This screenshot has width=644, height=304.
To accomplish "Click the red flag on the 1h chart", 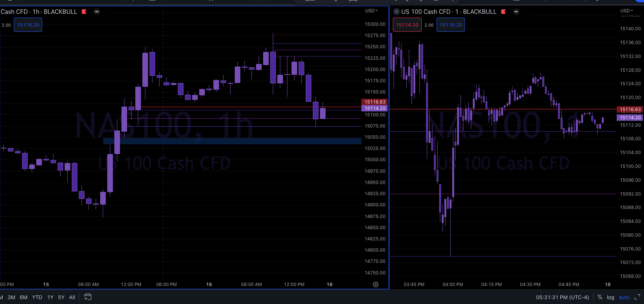I will pos(84,12).
